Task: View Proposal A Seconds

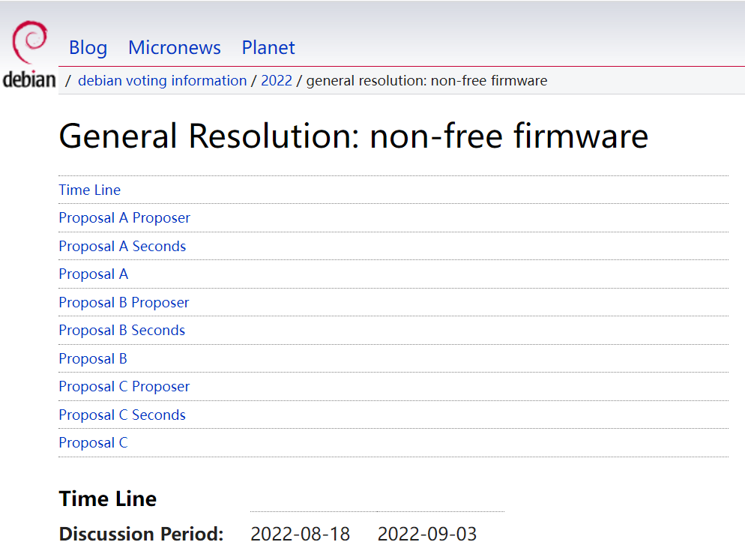Action: pos(122,246)
